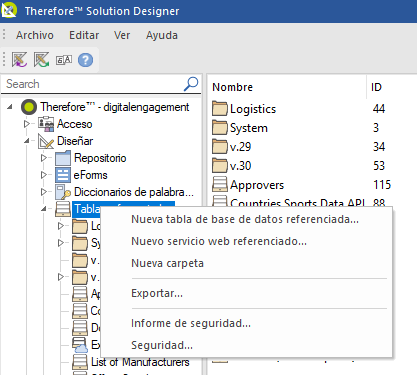Click the second design toolbar icon with green arrow
This screenshot has width=417, height=375.
click(x=41, y=60)
